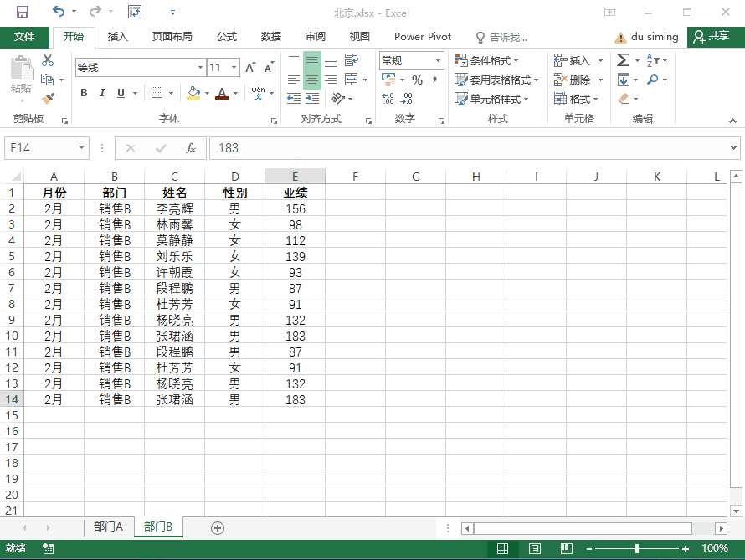Click the Increase Indent icon
The width and height of the screenshot is (745, 560).
click(312, 99)
